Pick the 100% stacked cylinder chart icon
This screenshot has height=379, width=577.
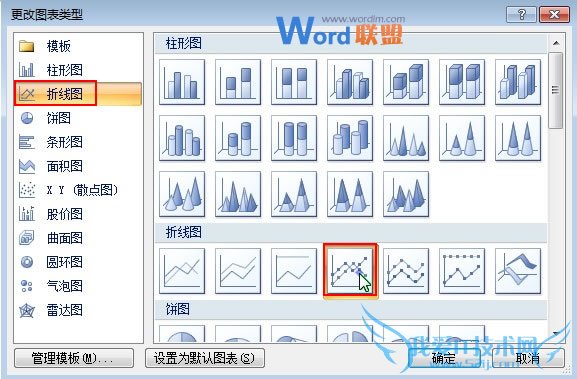(x=294, y=138)
